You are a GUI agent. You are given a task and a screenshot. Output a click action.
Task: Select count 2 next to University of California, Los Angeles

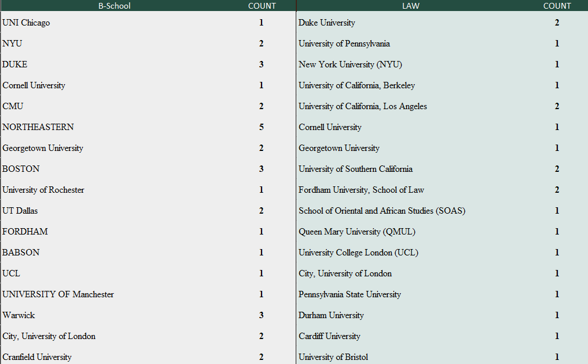coord(557,106)
